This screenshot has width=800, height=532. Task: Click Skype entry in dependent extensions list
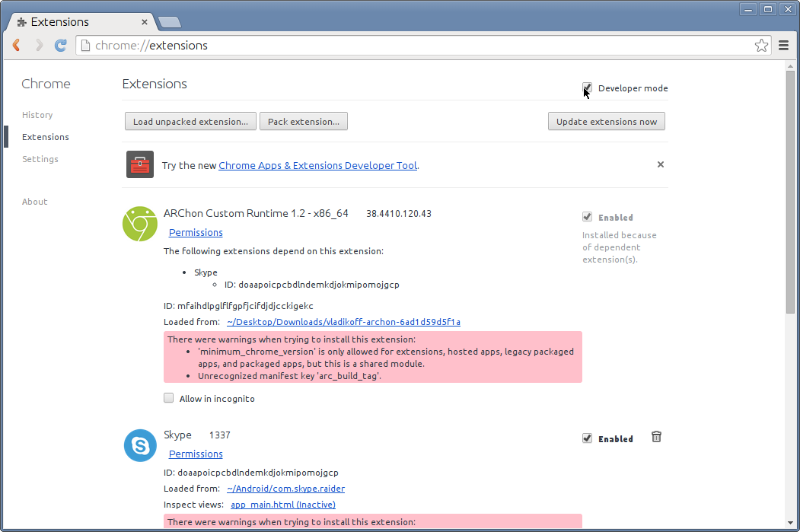coord(206,272)
